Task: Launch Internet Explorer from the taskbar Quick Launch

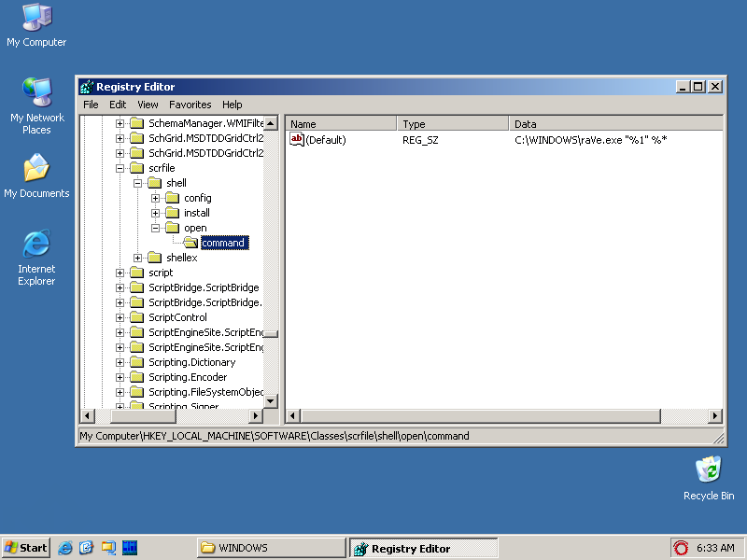Action: pos(65,548)
